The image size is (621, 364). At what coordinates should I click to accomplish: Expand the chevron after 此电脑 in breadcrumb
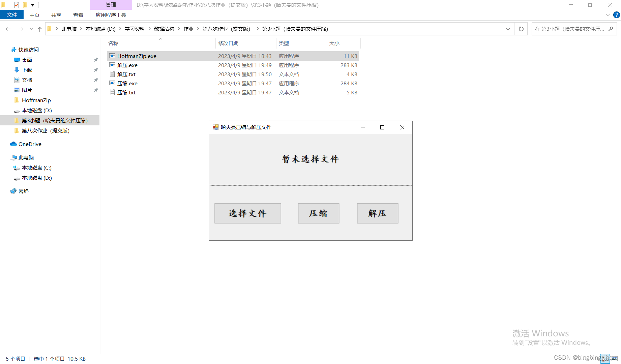pyautogui.click(x=81, y=29)
